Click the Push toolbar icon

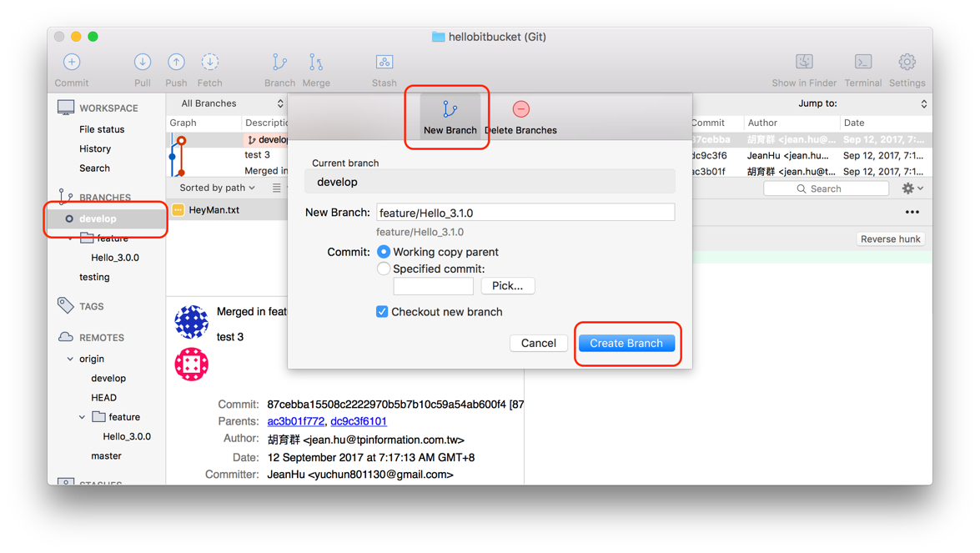[x=176, y=63]
